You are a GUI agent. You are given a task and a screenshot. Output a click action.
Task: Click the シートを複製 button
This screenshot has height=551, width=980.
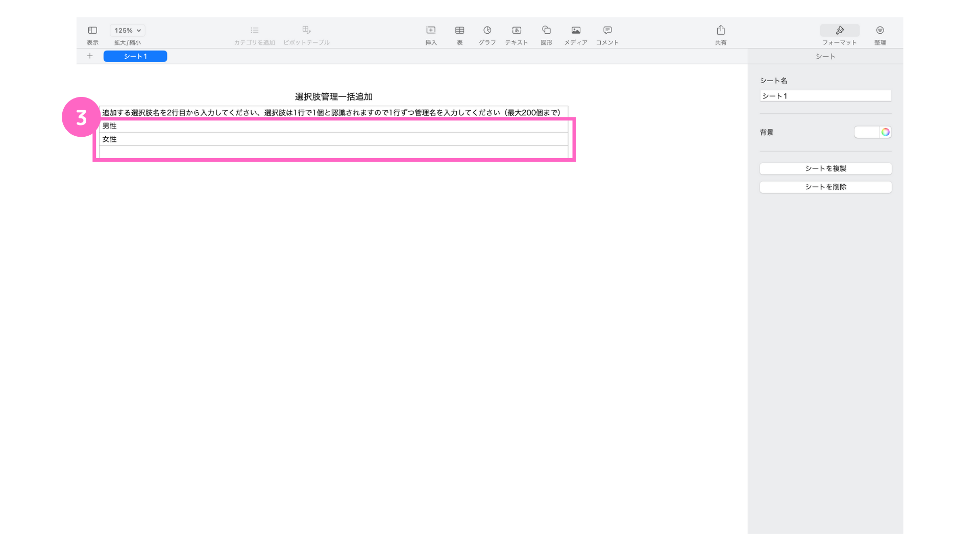(x=825, y=168)
